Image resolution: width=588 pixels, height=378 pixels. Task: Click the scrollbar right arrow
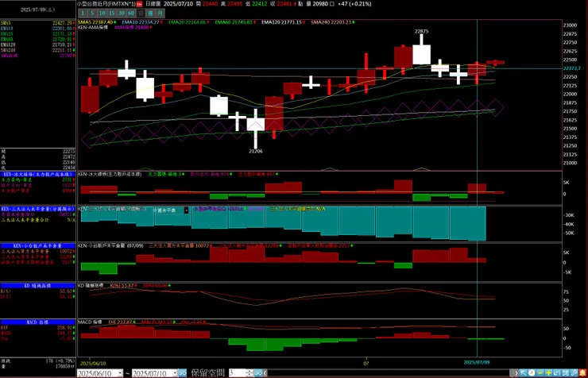point(516,373)
